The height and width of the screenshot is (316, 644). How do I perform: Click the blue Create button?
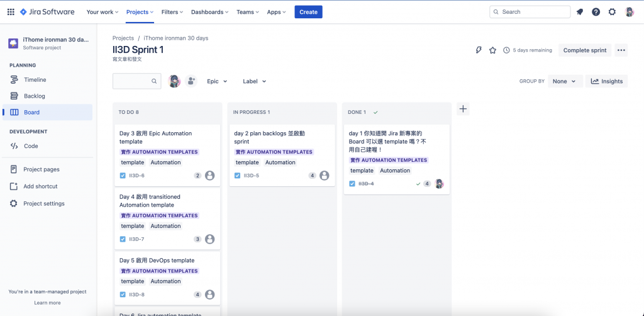tap(308, 12)
